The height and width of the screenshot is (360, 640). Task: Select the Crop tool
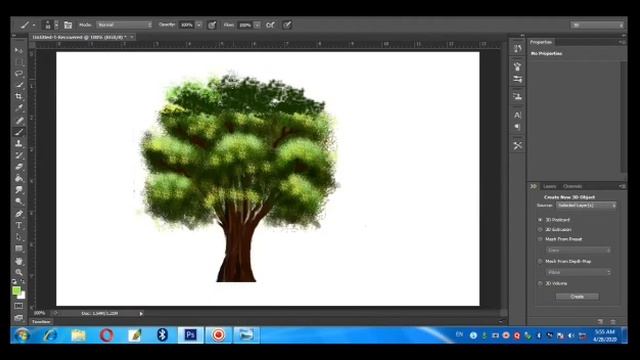19,97
